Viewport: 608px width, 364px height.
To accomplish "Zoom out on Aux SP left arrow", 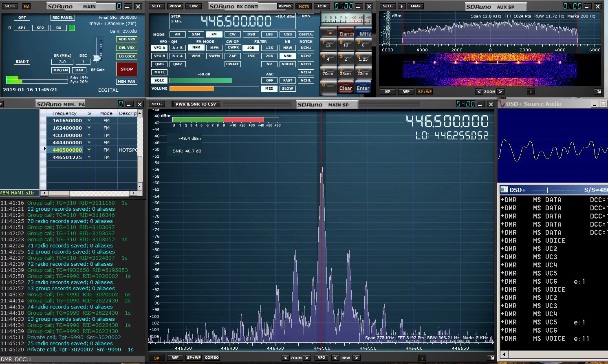I will coord(479,91).
